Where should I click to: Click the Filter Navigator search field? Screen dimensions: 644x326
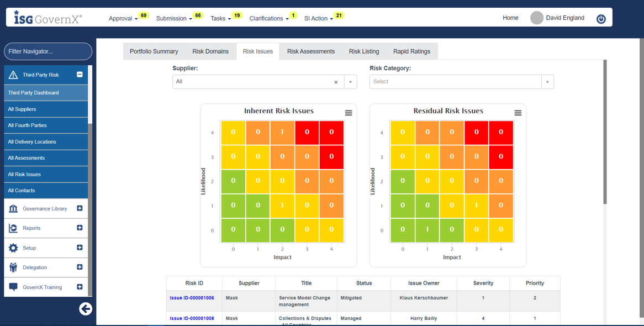(48, 51)
